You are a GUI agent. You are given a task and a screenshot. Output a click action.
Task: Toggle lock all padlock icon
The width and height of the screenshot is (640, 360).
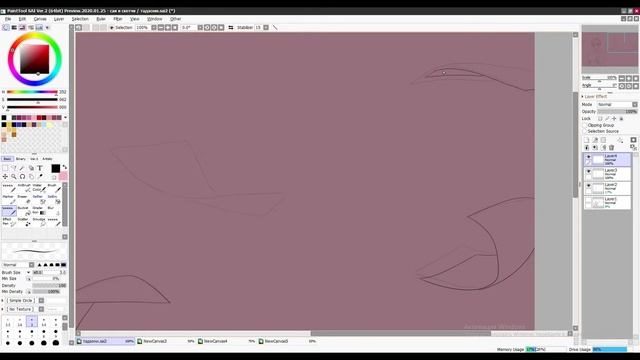coord(621,118)
